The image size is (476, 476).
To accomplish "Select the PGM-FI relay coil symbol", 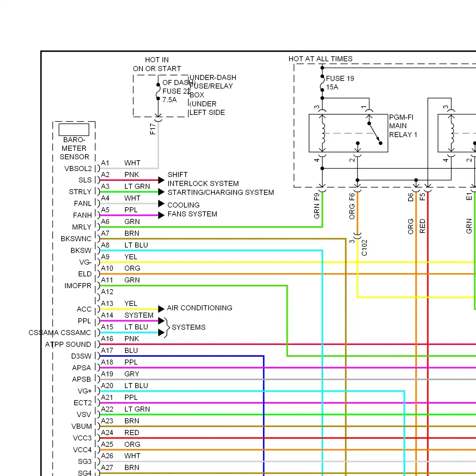I will (323, 133).
